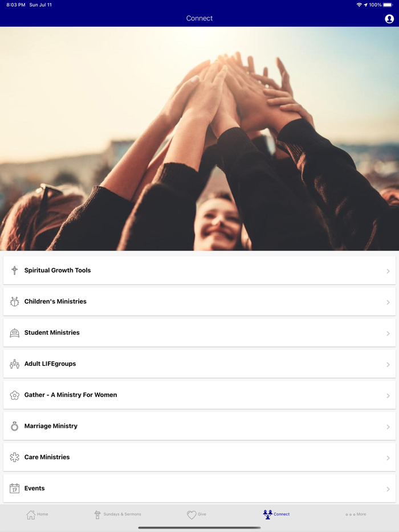Image resolution: width=399 pixels, height=532 pixels.
Task: Open the More tab
Action: [356, 514]
